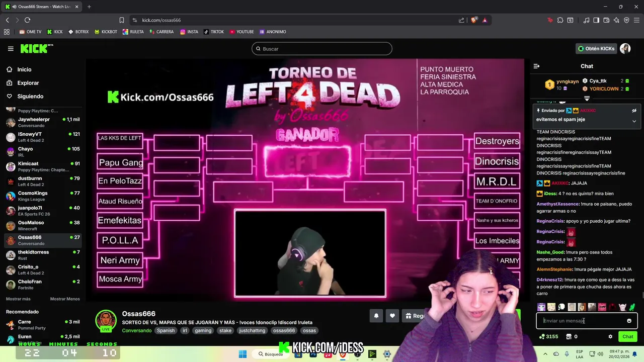644x362 pixels.
Task: Open the Kick hamburger menu
Action: pos(11,49)
